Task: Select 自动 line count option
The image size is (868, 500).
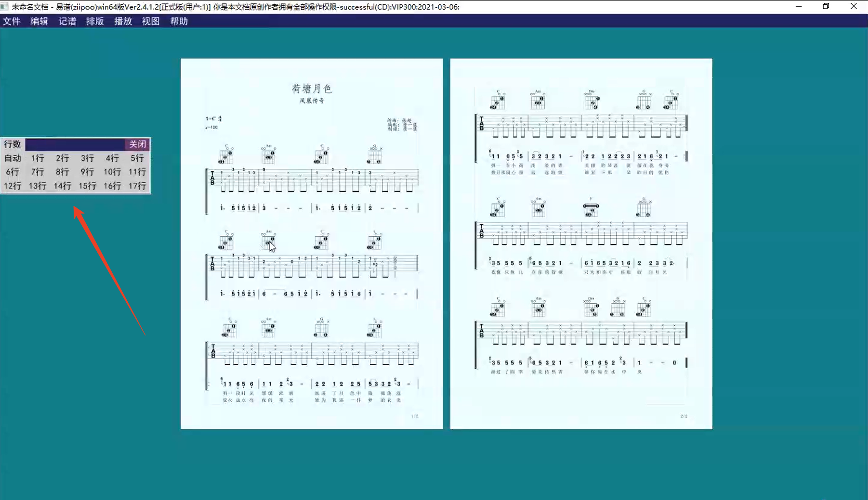Action: (13, 158)
